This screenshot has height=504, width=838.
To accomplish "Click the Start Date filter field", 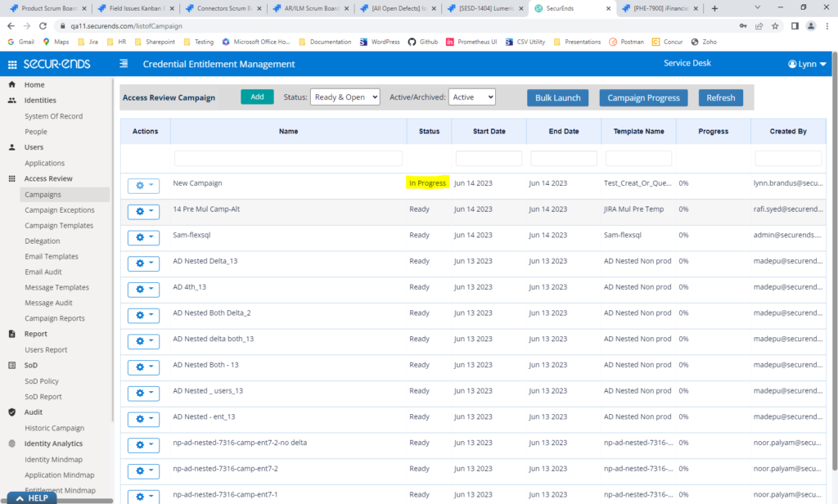I will pos(489,158).
